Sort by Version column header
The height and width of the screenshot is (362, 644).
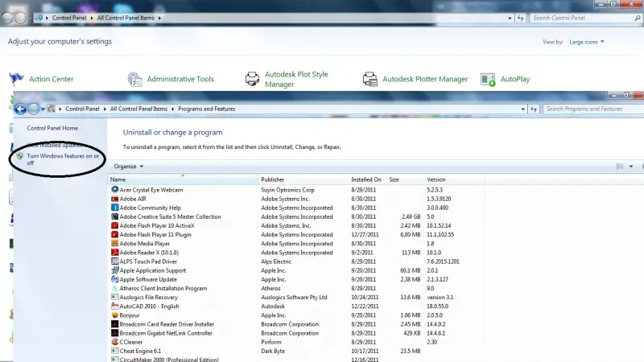pos(454,179)
